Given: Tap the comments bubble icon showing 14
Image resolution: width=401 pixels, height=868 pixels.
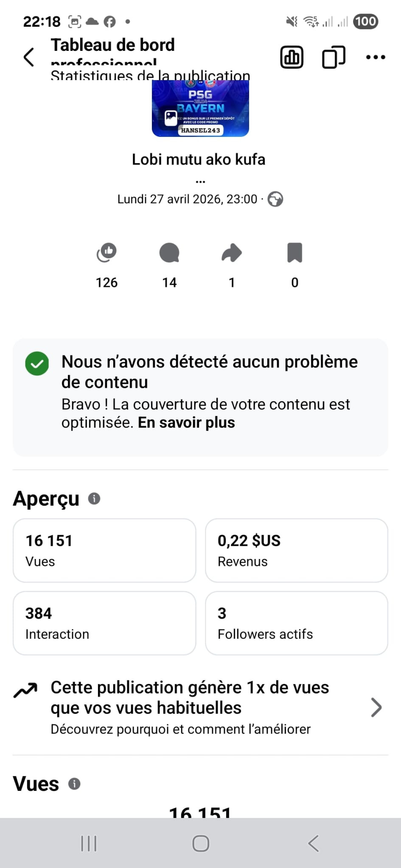Looking at the screenshot, I should [169, 253].
